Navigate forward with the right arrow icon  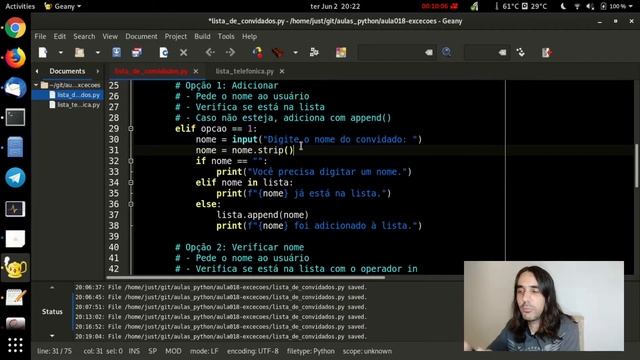[230, 52]
